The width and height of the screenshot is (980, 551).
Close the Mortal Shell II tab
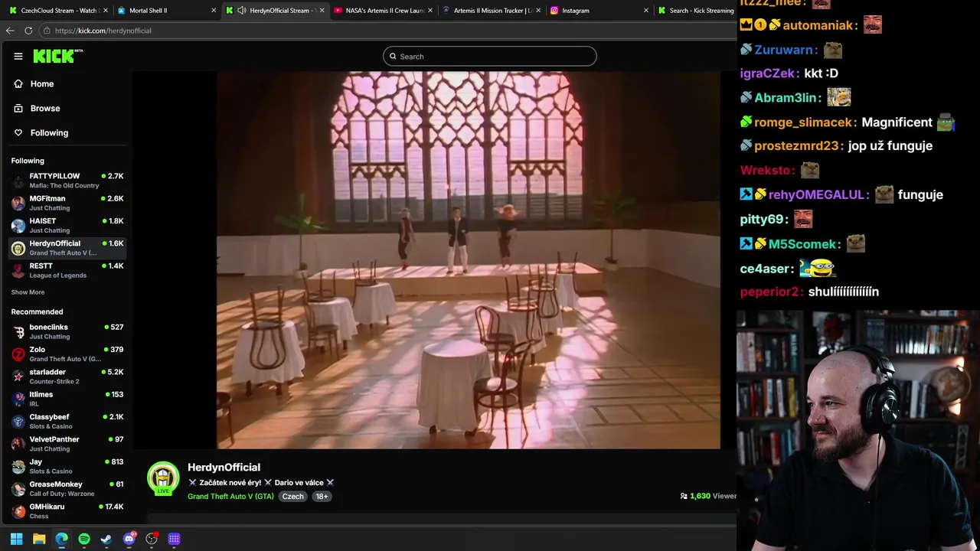(x=214, y=11)
